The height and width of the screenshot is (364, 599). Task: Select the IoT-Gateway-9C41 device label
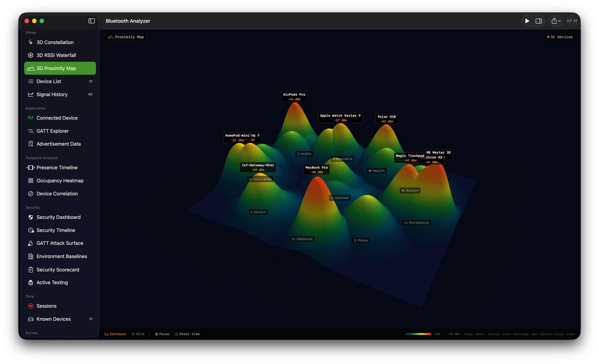point(258,167)
